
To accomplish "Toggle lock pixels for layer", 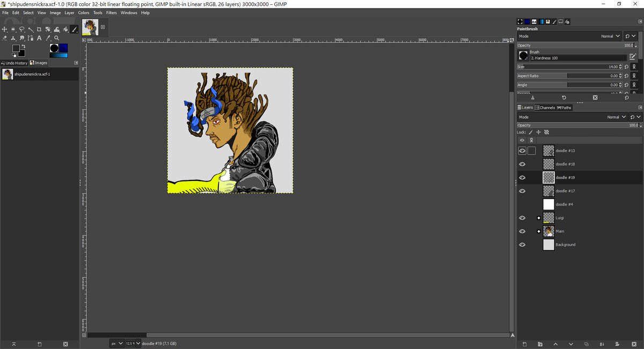I will click(530, 132).
